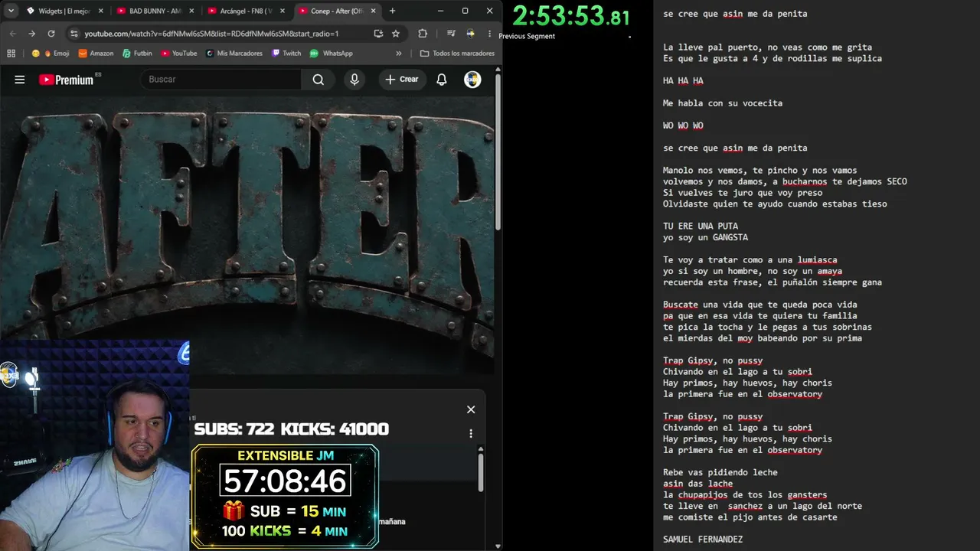Screen dimensions: 980x551
Task: Switch to the Widgets browser tab
Action: click(65, 11)
